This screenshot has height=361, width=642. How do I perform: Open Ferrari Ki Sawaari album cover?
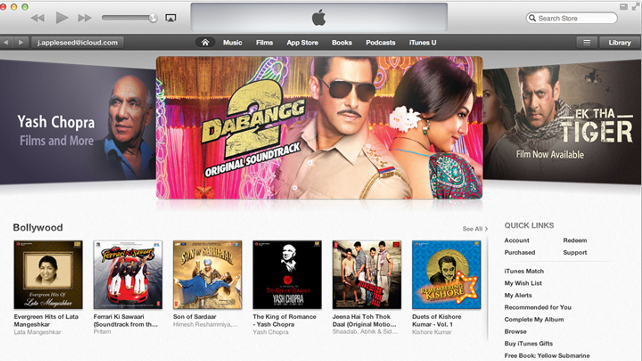(x=128, y=275)
